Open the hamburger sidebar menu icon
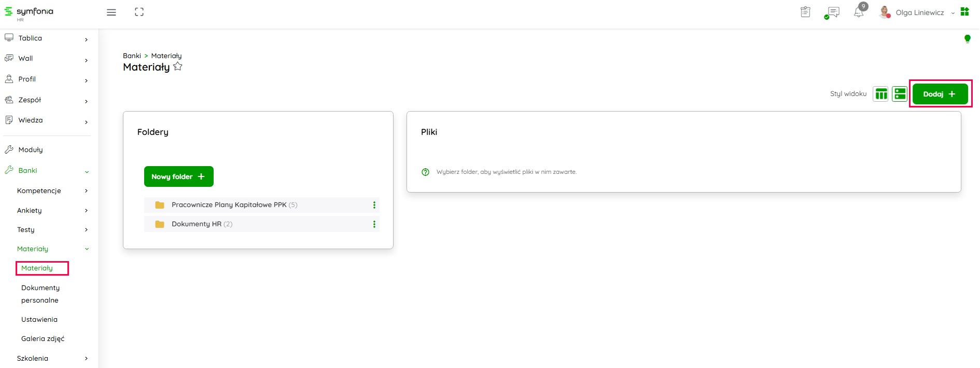 coord(111,12)
